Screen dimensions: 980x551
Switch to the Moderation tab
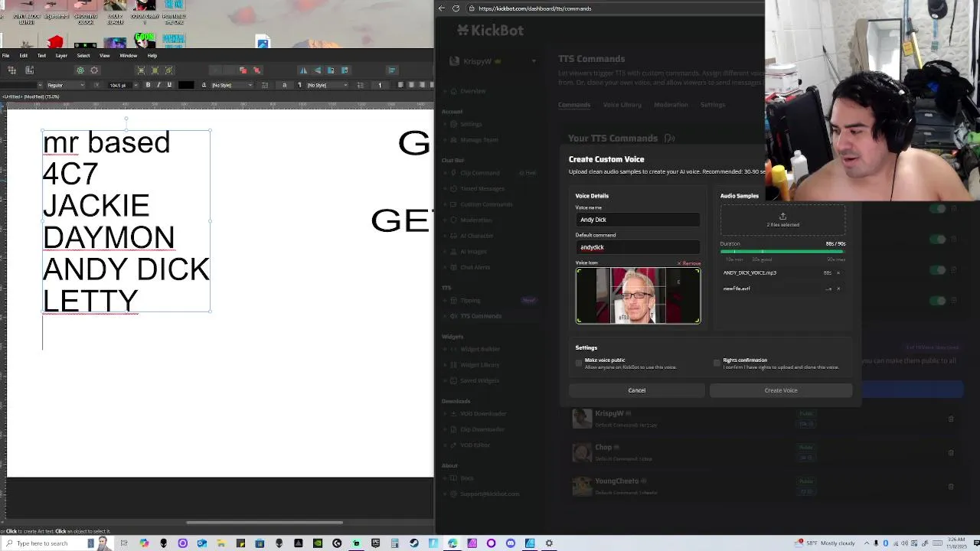[671, 105]
